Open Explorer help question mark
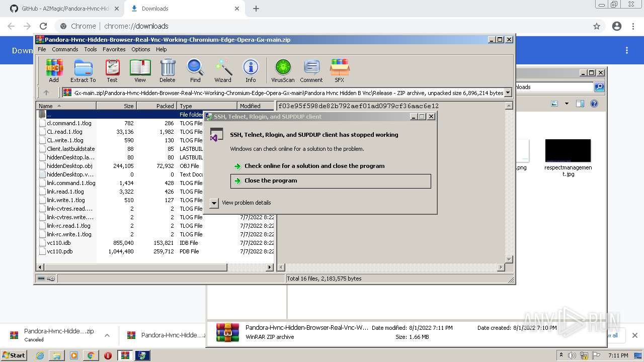Image resolution: width=644 pixels, height=362 pixels. [x=594, y=104]
